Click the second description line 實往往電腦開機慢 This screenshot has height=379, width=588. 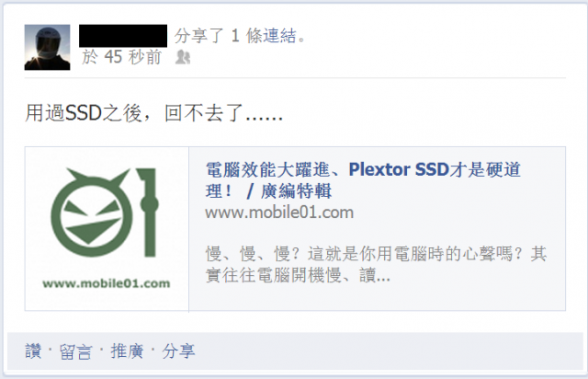coord(298,275)
